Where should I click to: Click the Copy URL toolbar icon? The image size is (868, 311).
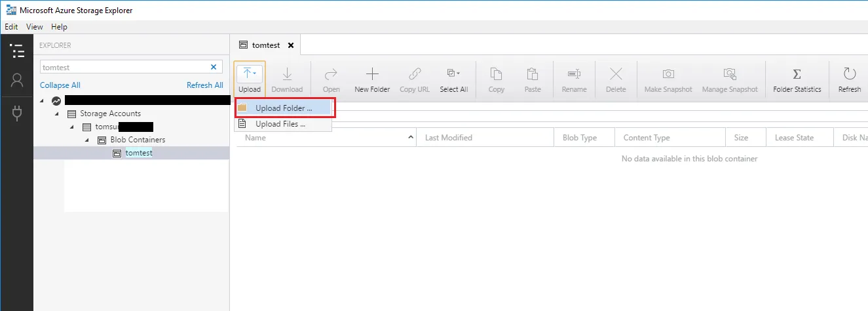[x=415, y=73]
